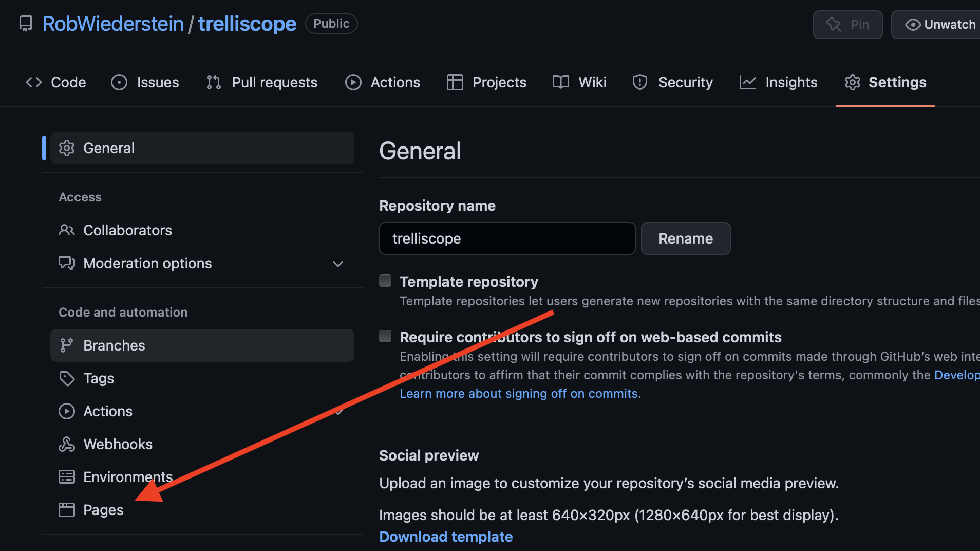Screen dimensions: 980x551
Task: Click the Webhooks icon in sidebar
Action: [67, 444]
